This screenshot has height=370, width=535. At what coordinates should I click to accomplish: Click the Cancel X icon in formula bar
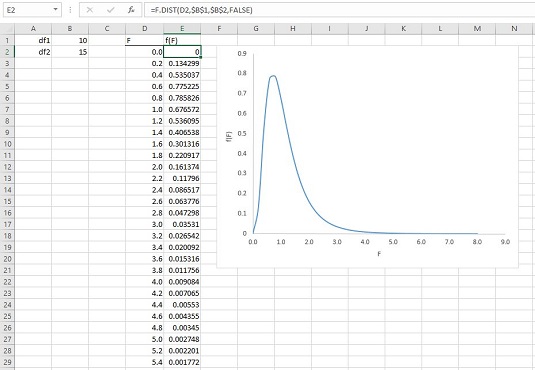coord(90,10)
